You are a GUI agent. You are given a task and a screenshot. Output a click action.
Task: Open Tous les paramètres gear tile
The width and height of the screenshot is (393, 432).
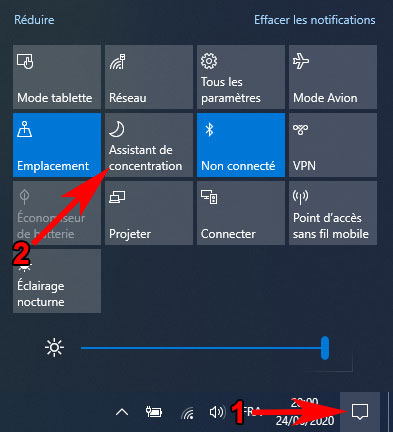click(x=241, y=77)
